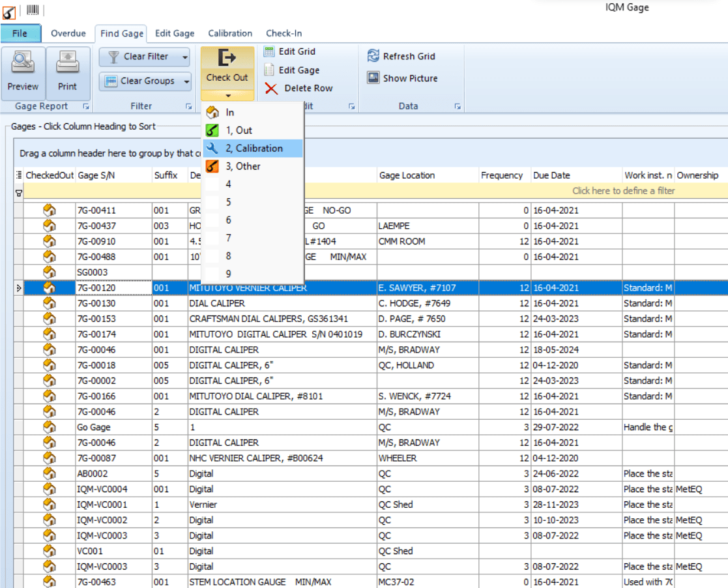
Task: Open the Clear Filter dropdown arrow
Action: 185,57
